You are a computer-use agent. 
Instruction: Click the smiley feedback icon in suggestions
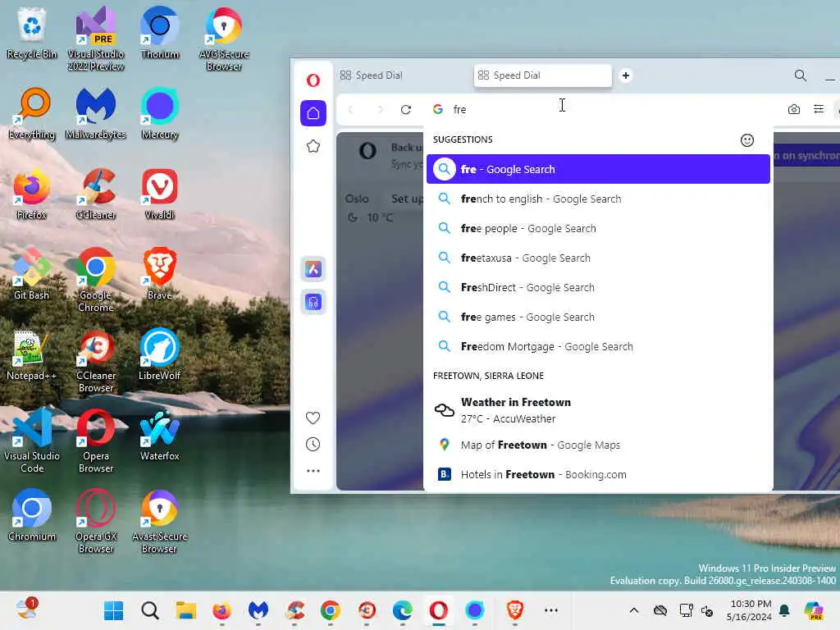[x=747, y=140]
